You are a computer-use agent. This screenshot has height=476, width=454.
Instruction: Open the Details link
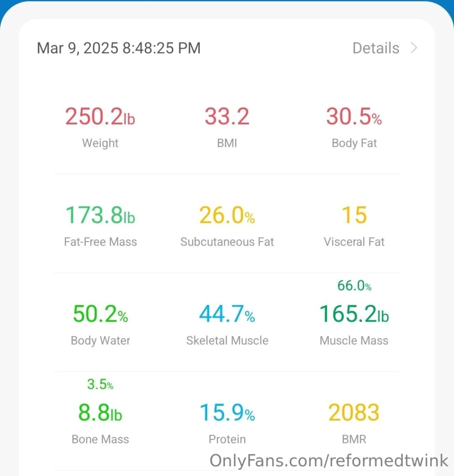point(376,48)
